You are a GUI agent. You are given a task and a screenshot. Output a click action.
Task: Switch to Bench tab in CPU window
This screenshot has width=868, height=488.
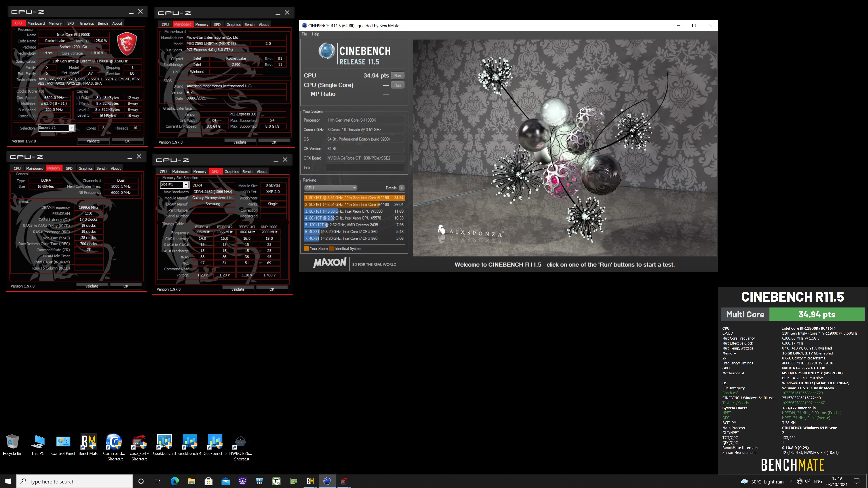[103, 23]
